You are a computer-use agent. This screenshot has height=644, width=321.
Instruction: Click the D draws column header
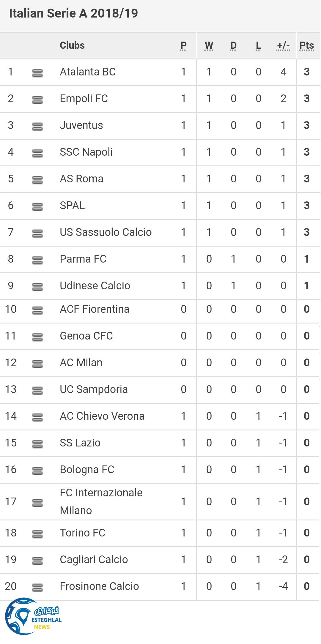coord(234,45)
